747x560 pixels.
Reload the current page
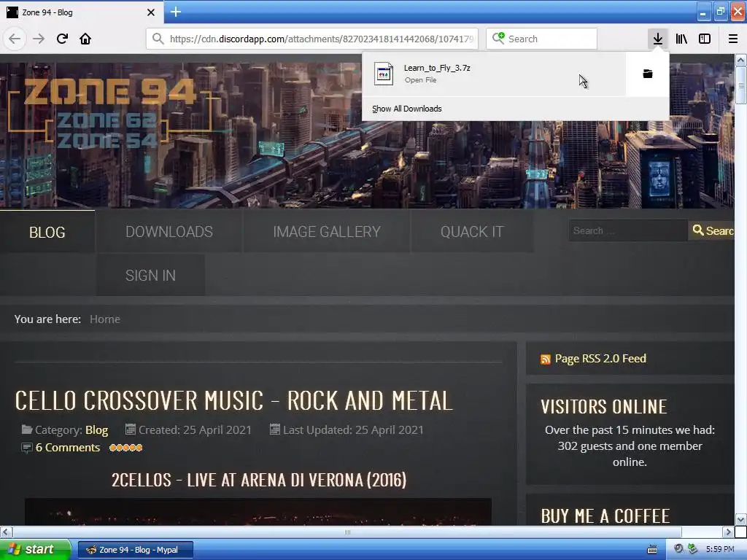pos(62,39)
